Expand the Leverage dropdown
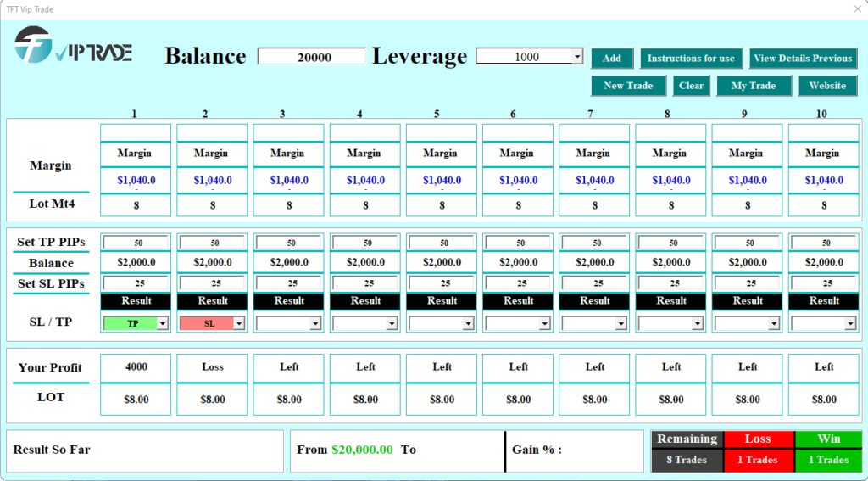Image resolution: width=868 pixels, height=481 pixels. point(577,57)
